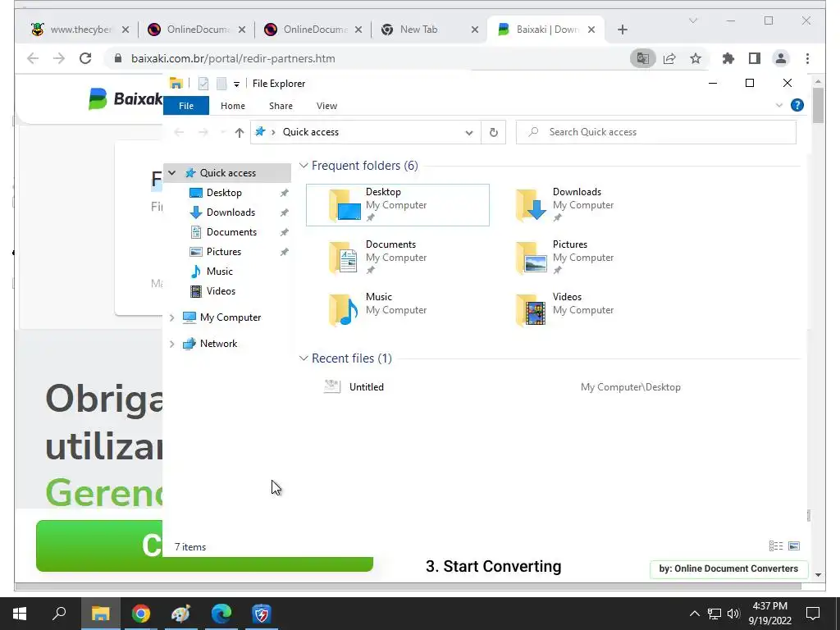Viewport: 840px width, 630px height.
Task: Click the Chrome page vertical scrollbar thumb
Action: pyautogui.click(x=818, y=105)
